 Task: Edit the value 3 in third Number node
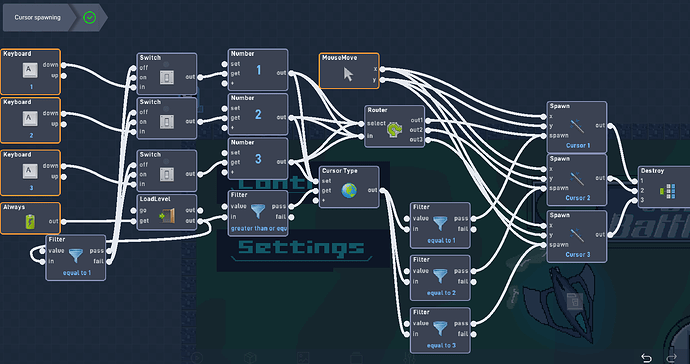coord(258,159)
